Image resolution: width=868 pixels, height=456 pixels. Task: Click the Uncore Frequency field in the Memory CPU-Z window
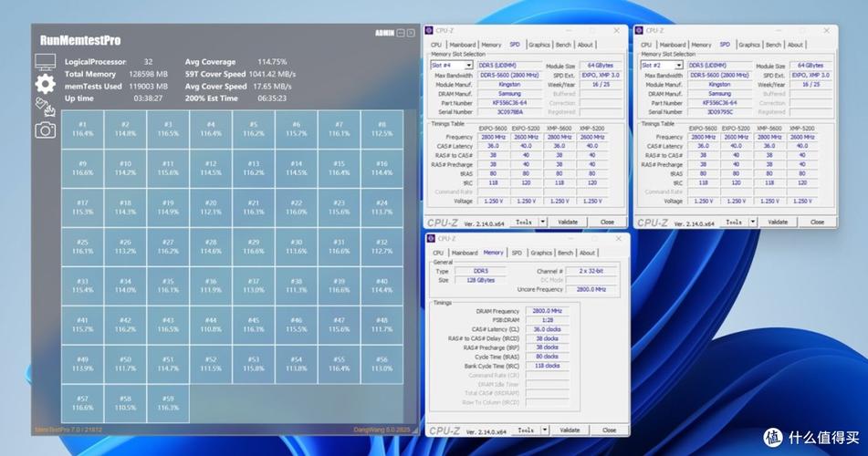click(x=591, y=289)
